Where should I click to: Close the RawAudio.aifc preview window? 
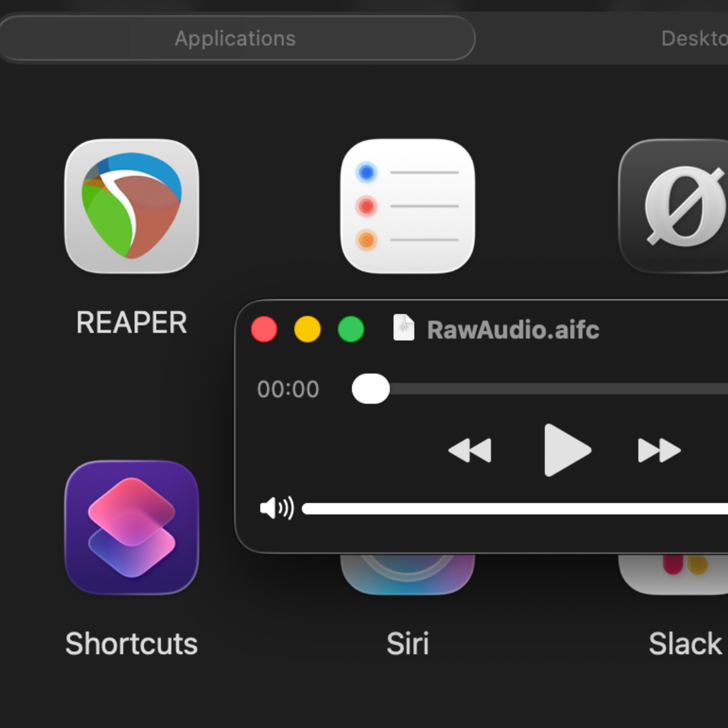pos(264,329)
